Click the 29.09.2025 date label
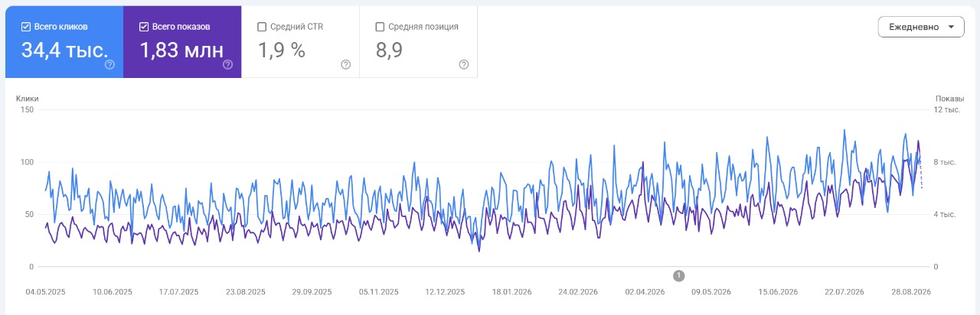This screenshot has height=315, width=980. tap(312, 292)
